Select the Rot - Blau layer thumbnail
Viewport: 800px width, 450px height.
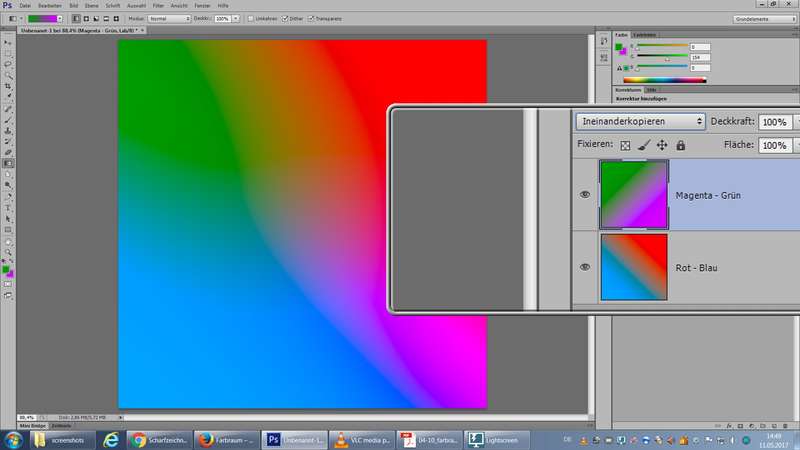point(634,267)
